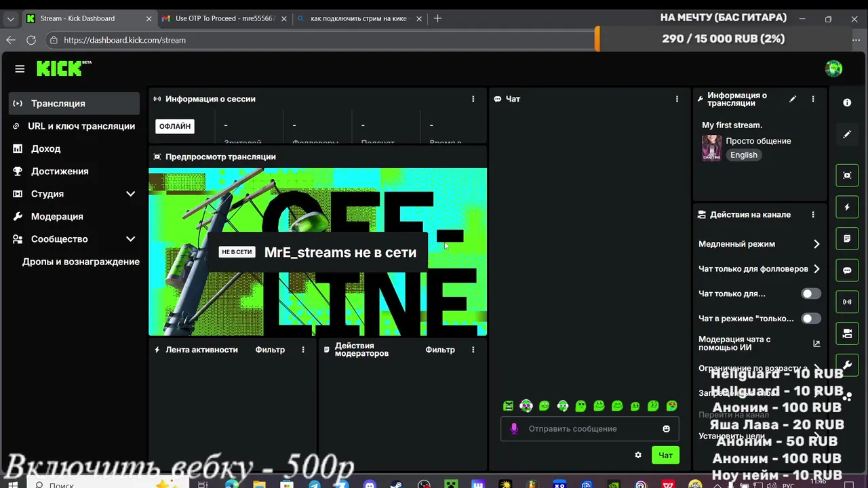Screen dimensions: 868x488
Task: Open Steam from the taskbar
Action: 396,485
